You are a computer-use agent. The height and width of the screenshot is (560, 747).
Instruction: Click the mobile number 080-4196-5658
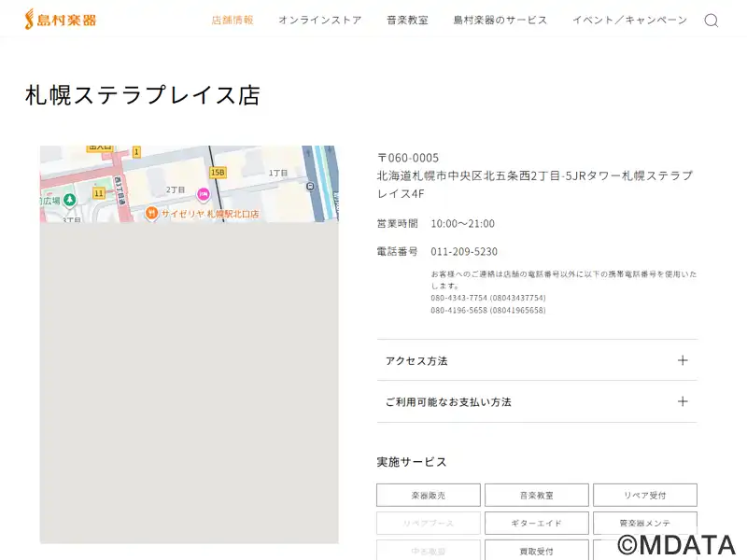[x=458, y=310]
